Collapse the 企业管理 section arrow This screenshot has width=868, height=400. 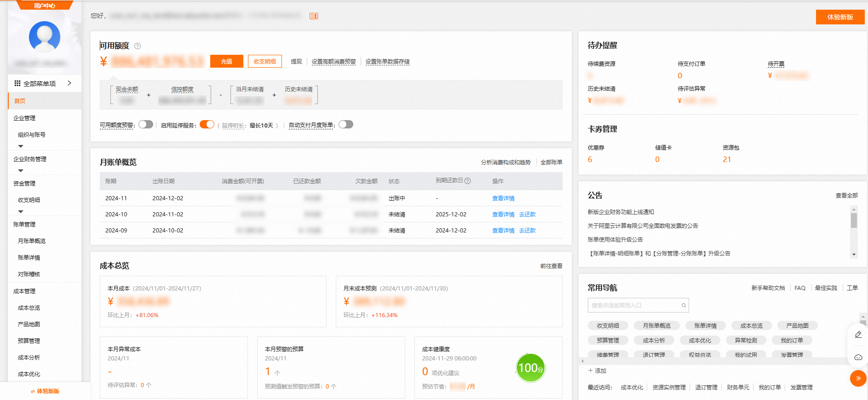pos(20,146)
